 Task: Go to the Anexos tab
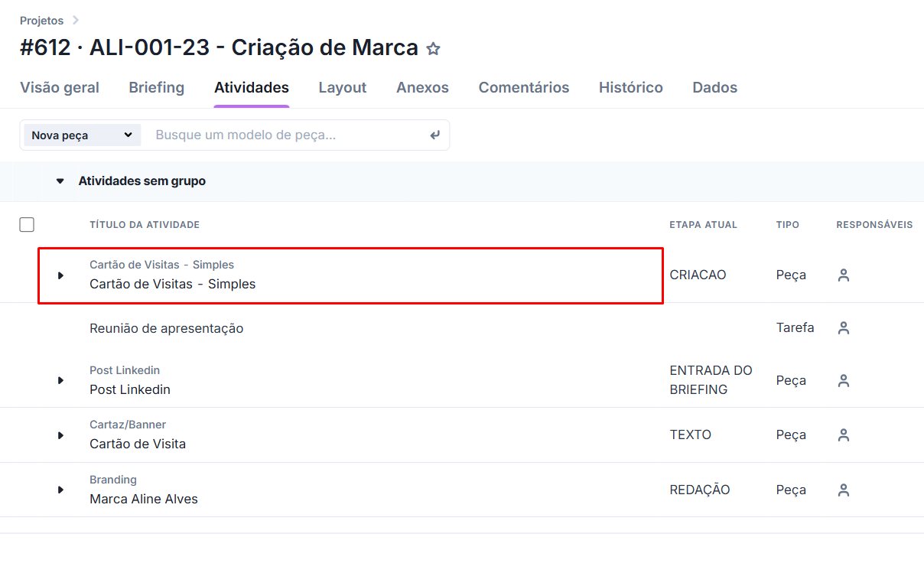pos(422,87)
